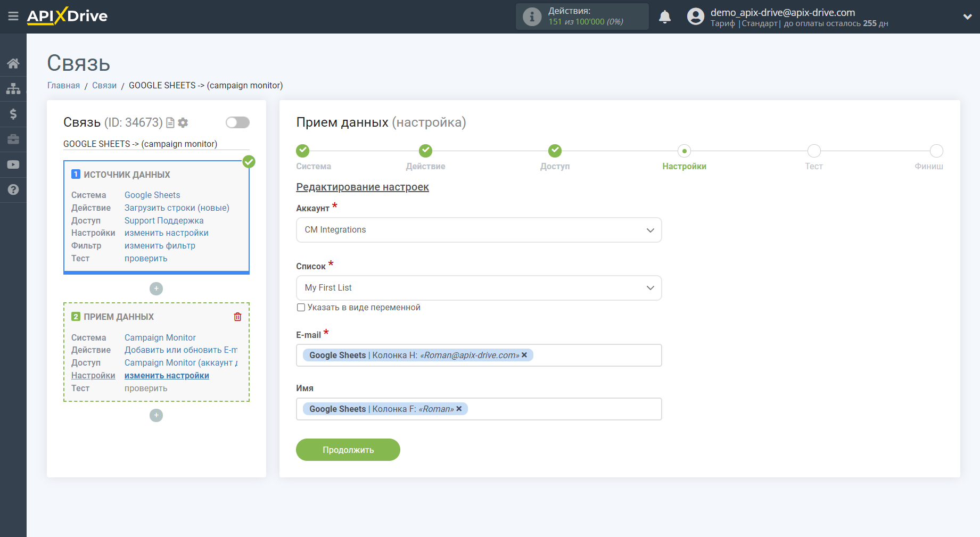Click the Продолжить button
Viewport: 980px width, 537px height.
point(348,450)
